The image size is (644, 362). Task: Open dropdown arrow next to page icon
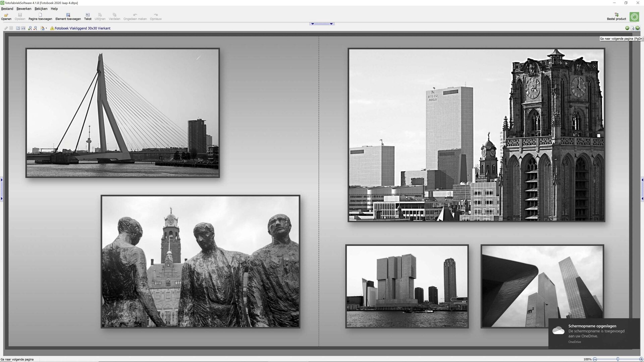[x=46, y=28]
